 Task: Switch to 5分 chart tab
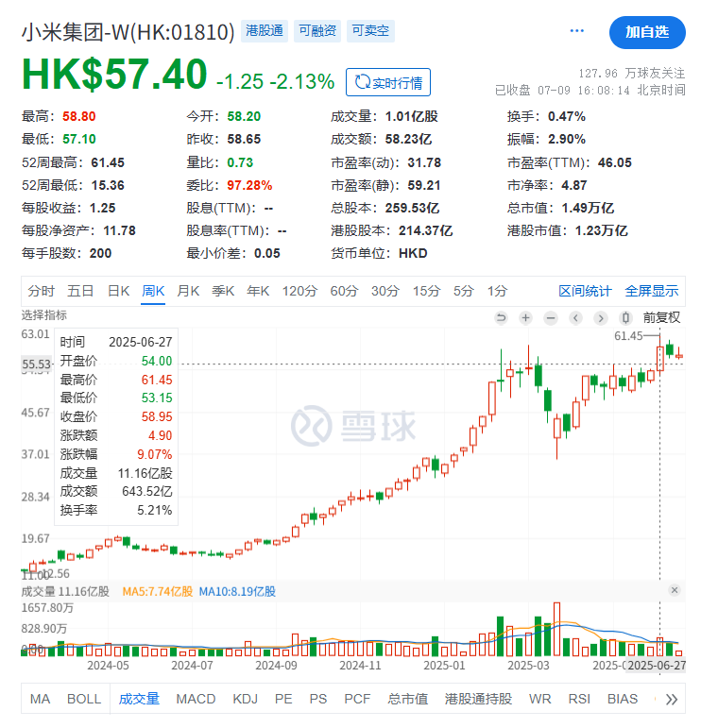pos(464,291)
